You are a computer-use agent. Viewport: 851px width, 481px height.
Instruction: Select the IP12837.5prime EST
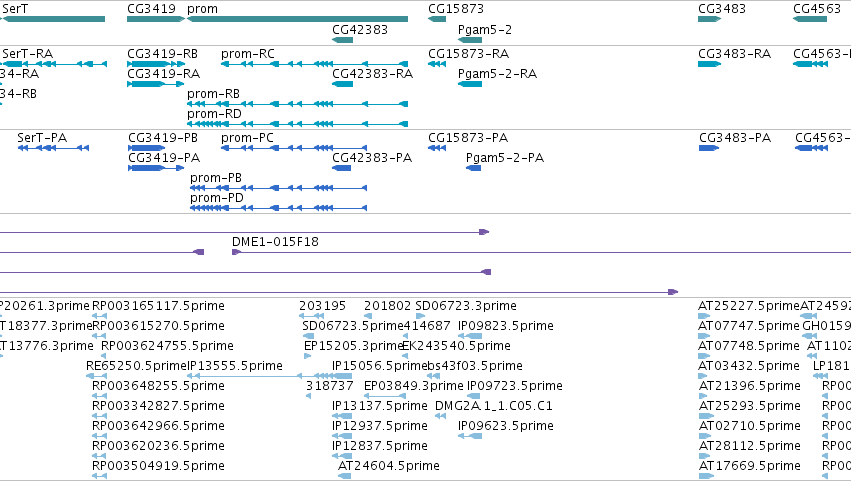(x=342, y=456)
